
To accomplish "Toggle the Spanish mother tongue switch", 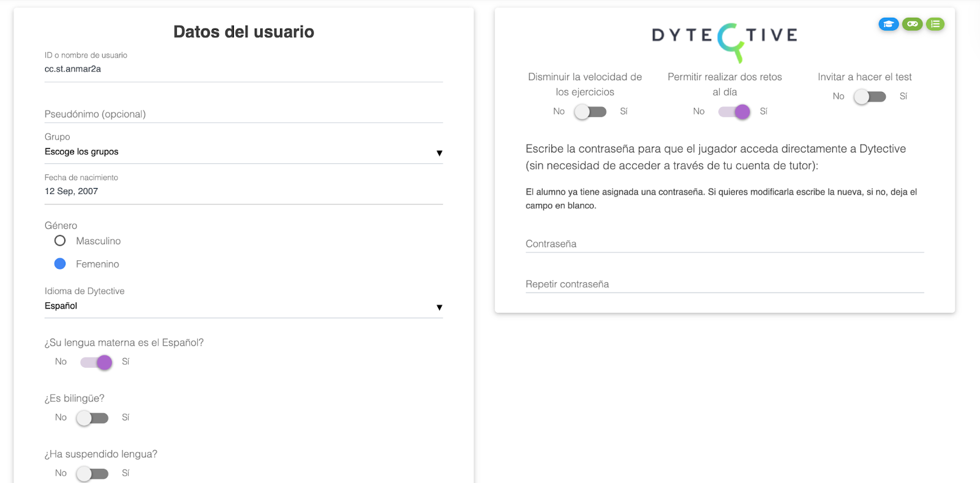I will pyautogui.click(x=96, y=362).
